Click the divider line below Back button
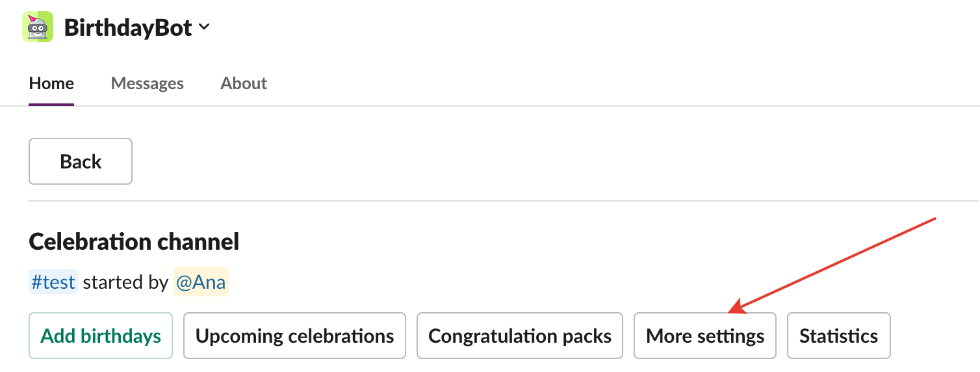Image resolution: width=980 pixels, height=372 pixels. tap(504, 201)
